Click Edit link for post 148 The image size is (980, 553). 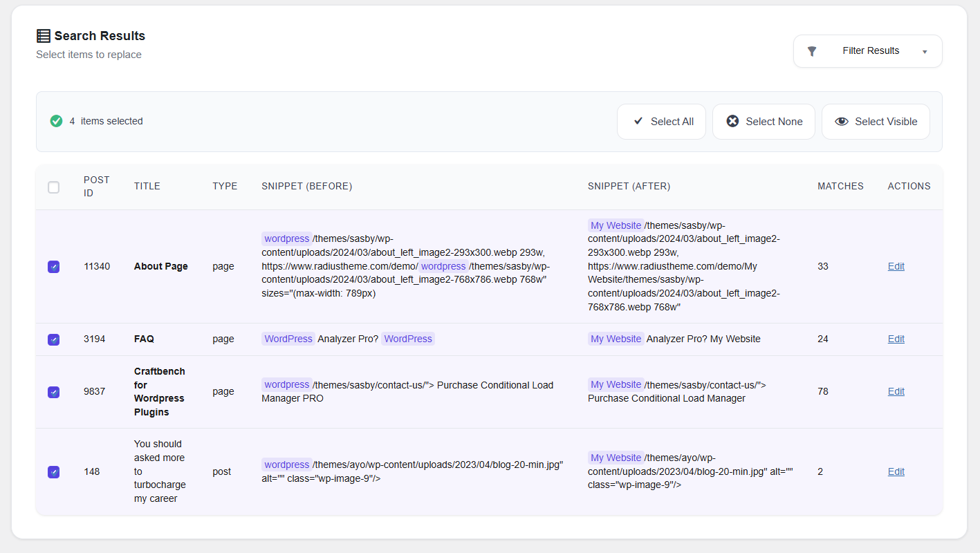(x=896, y=472)
